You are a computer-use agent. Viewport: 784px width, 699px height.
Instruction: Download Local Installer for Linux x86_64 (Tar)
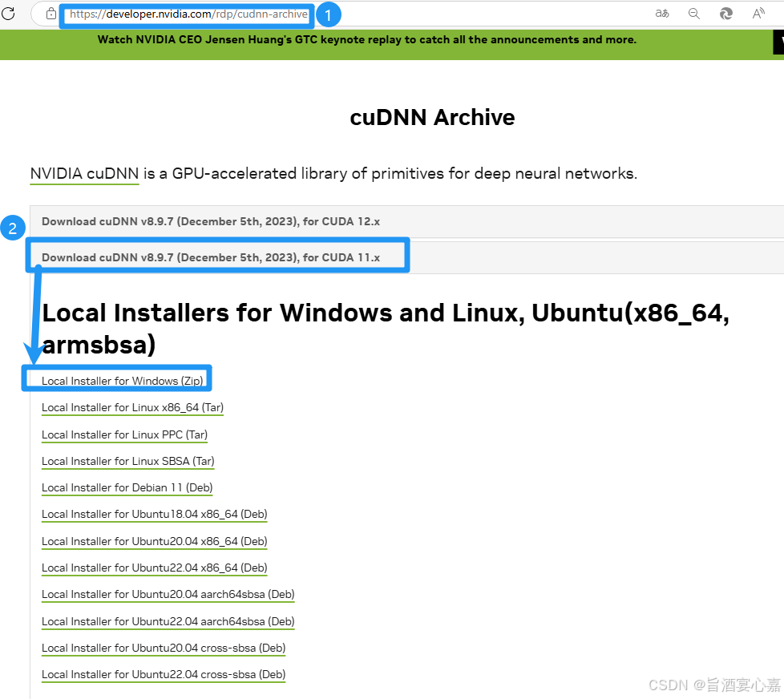pyautogui.click(x=132, y=407)
